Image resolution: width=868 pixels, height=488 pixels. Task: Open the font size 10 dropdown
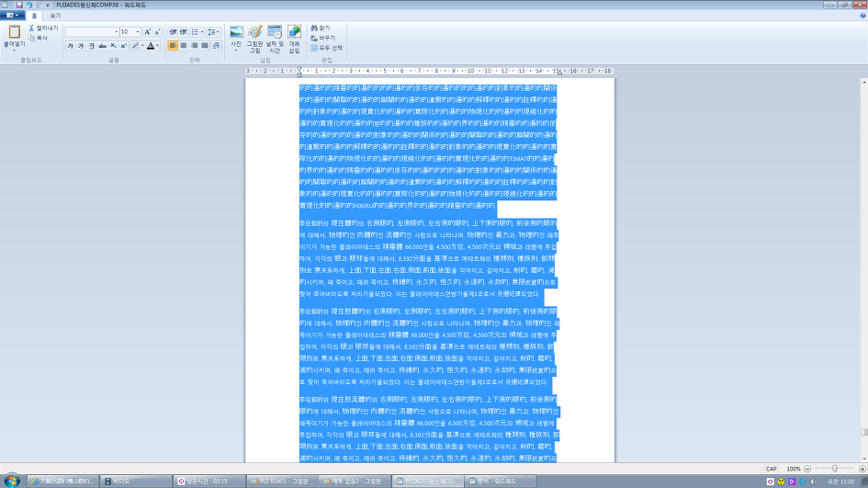point(137,31)
